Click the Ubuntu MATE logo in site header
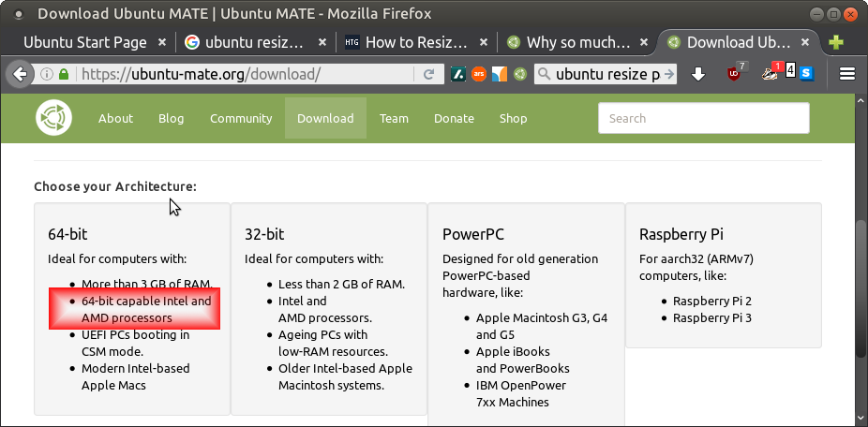The image size is (868, 427). (x=54, y=118)
